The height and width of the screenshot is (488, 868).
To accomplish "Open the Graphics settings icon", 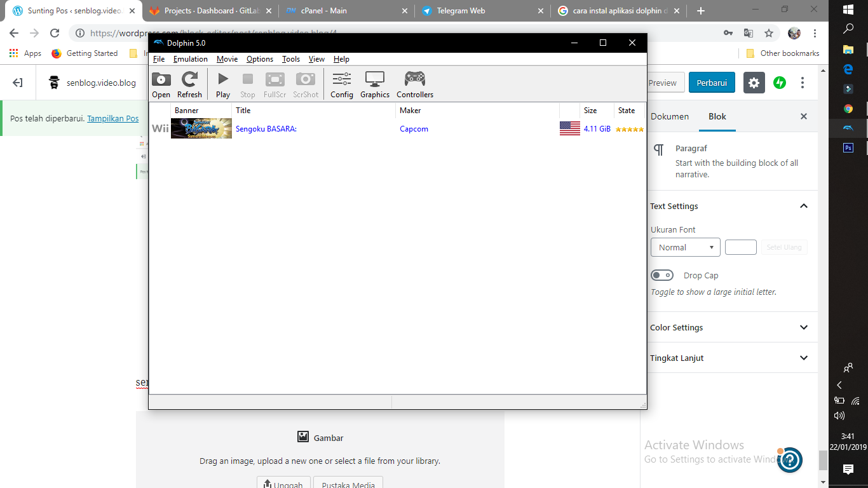I will click(375, 85).
